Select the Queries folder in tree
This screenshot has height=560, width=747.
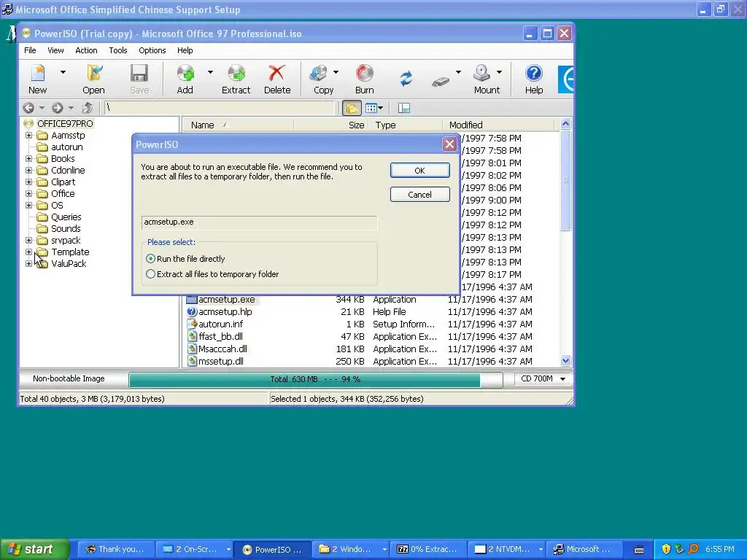(66, 217)
